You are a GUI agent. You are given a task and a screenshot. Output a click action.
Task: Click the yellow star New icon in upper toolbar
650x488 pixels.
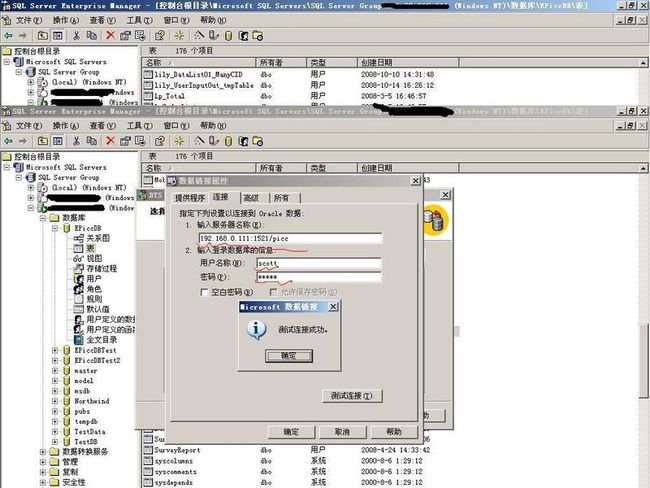[x=179, y=36]
